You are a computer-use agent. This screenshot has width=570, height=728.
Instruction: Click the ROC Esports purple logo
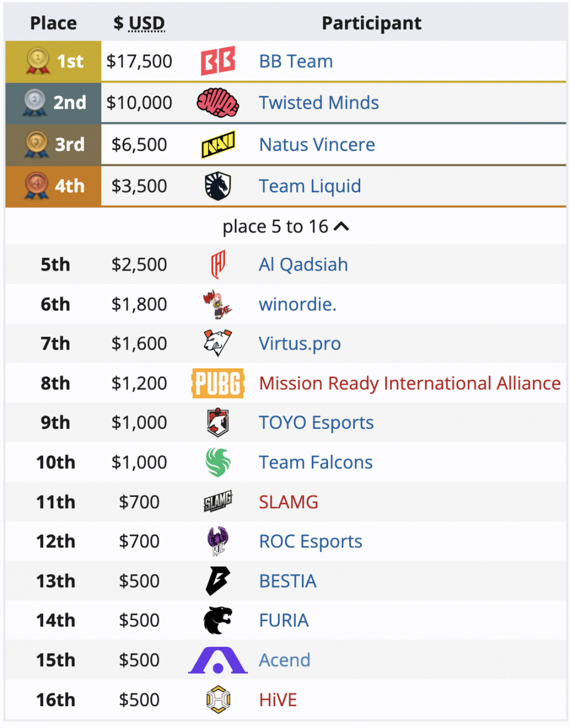(218, 541)
